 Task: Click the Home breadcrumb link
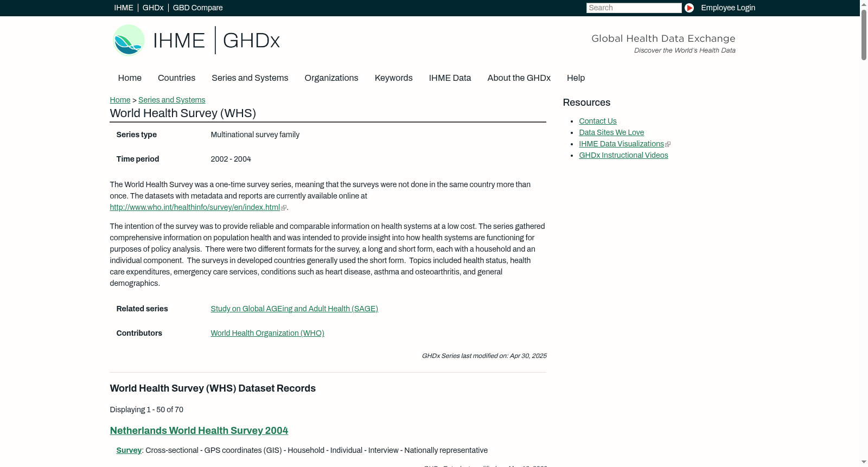(x=120, y=100)
